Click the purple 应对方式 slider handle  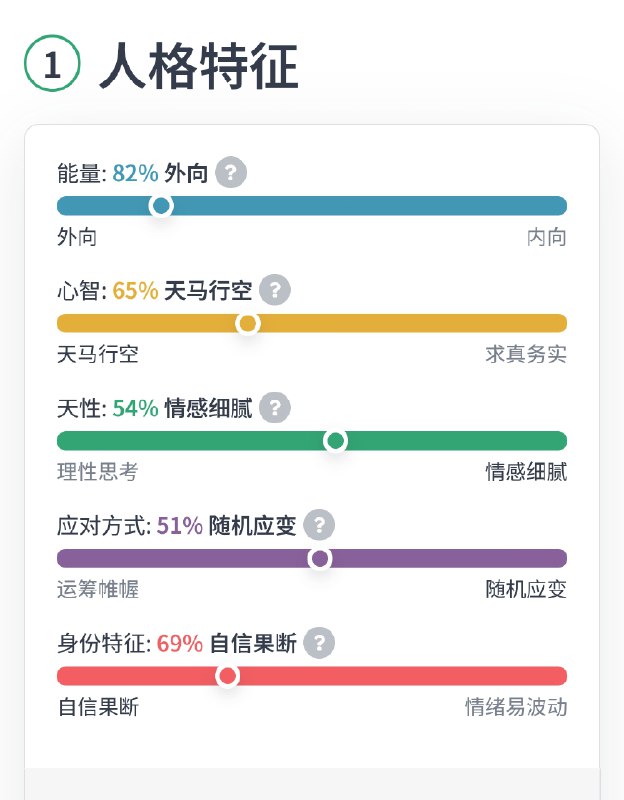pos(319,557)
